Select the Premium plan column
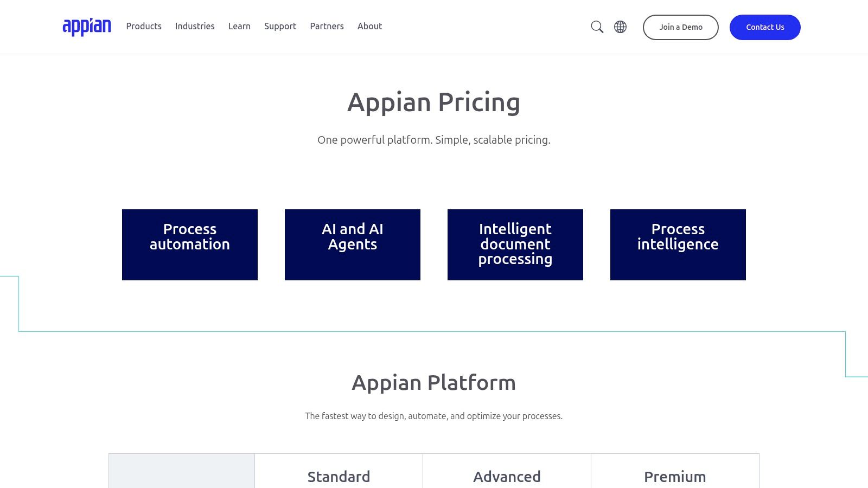This screenshot has height=488, width=868. [675, 476]
